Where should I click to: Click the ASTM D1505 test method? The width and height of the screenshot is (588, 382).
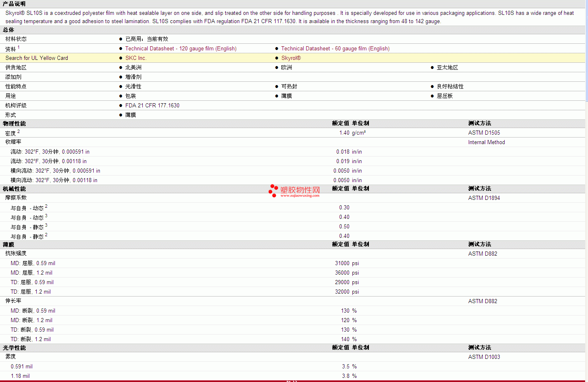pyautogui.click(x=484, y=133)
